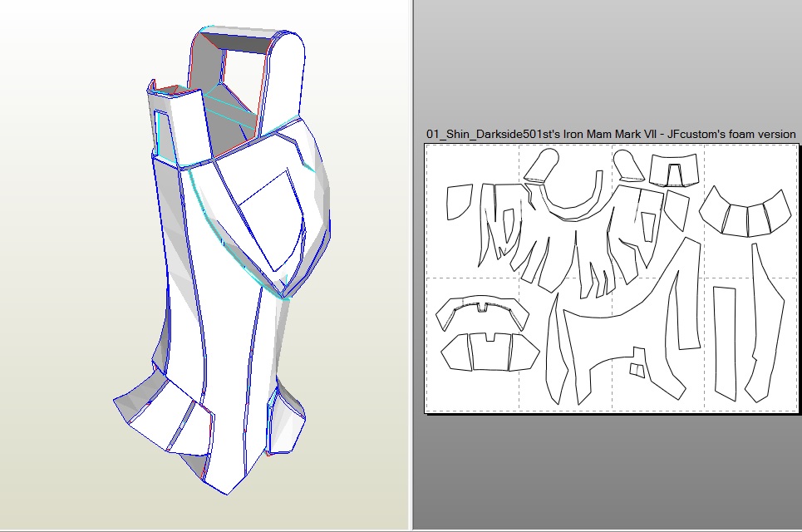Select the tall narrow rectangular strip piece

click(725, 343)
